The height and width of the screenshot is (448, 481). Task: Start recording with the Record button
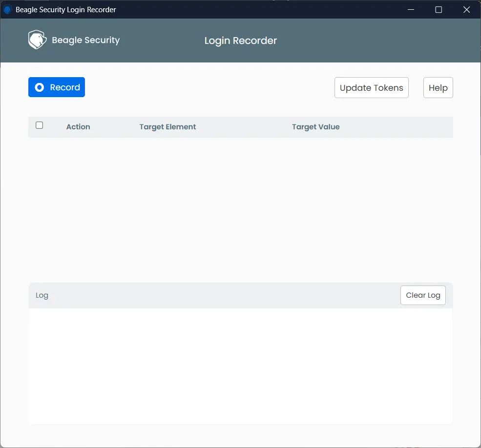click(57, 87)
